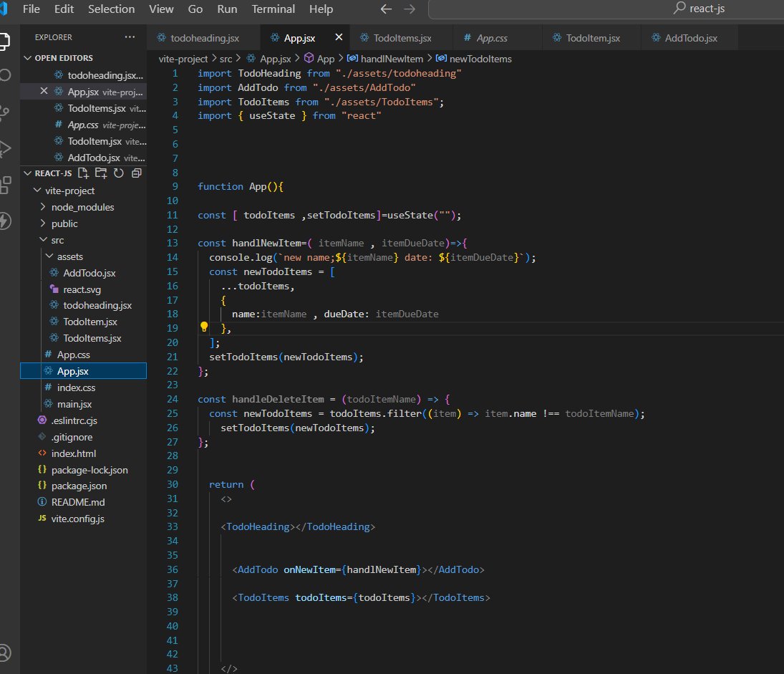The height and width of the screenshot is (674, 784).
Task: Click the New Folder icon in Explorer
Action: pos(100,173)
